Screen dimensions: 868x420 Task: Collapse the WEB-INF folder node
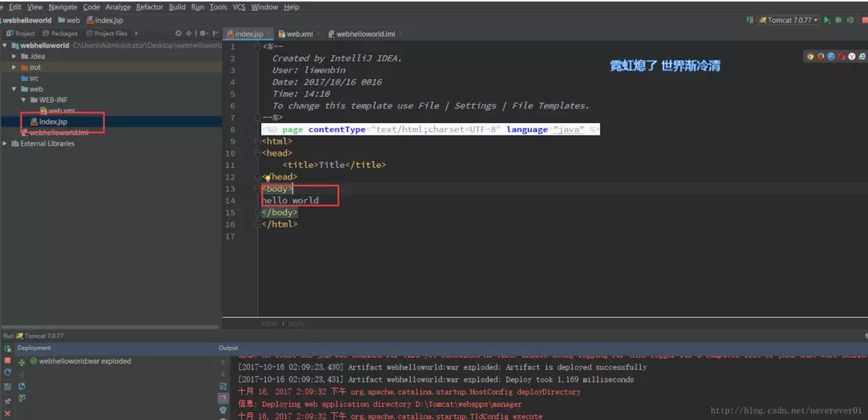pyautogui.click(x=23, y=100)
